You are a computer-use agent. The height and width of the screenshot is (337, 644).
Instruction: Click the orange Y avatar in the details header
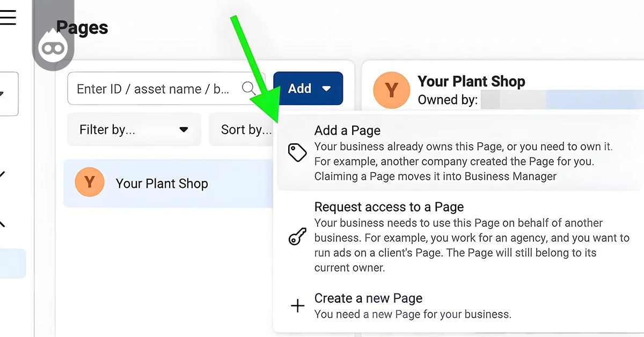391,89
